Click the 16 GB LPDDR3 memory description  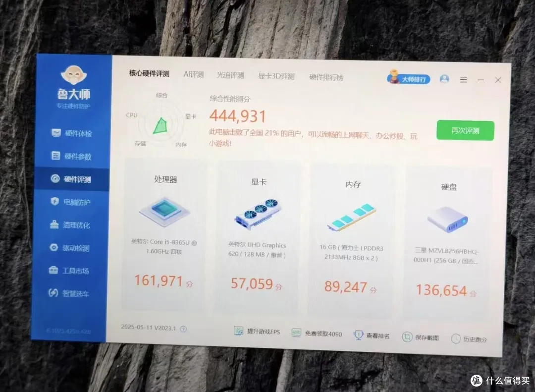[x=351, y=252]
